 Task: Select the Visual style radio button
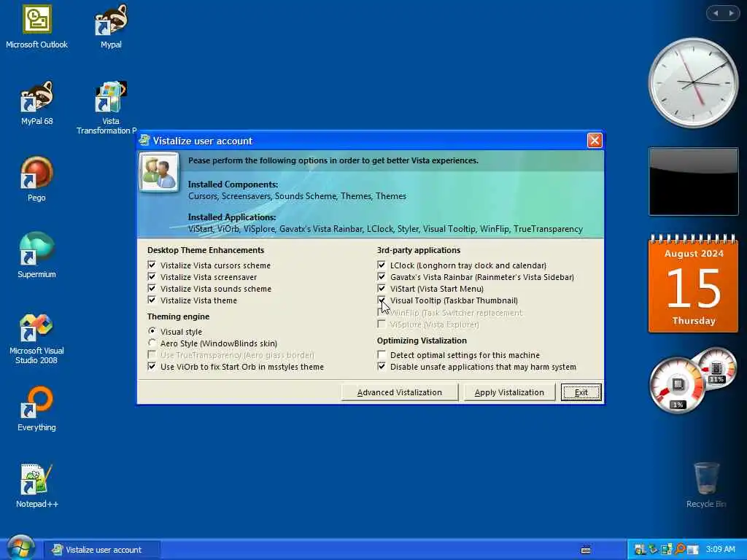click(x=152, y=331)
